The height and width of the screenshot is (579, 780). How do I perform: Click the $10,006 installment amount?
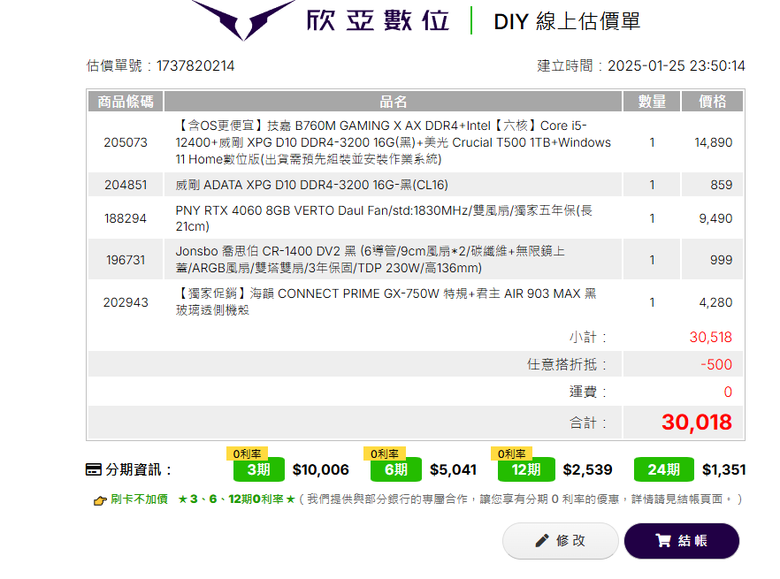click(321, 470)
